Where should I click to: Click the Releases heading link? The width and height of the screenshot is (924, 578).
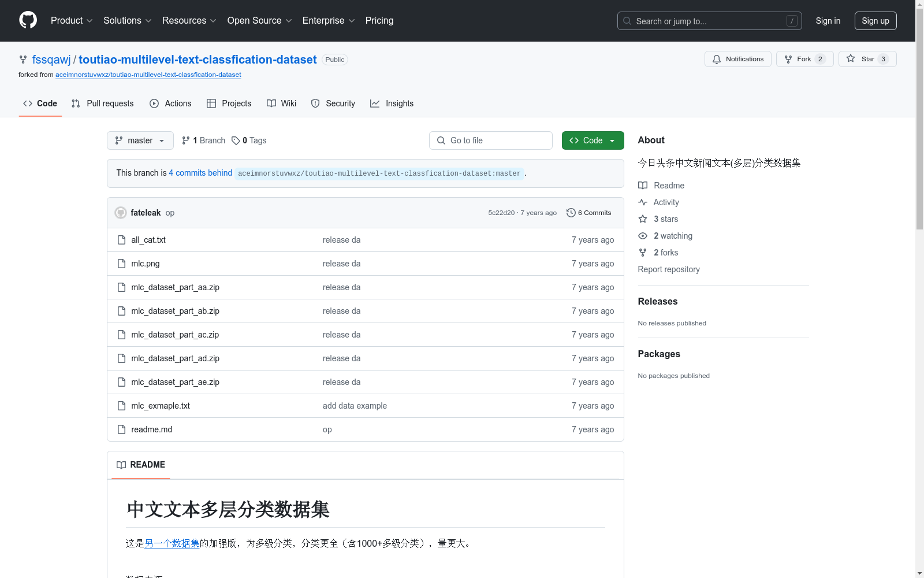tap(658, 301)
